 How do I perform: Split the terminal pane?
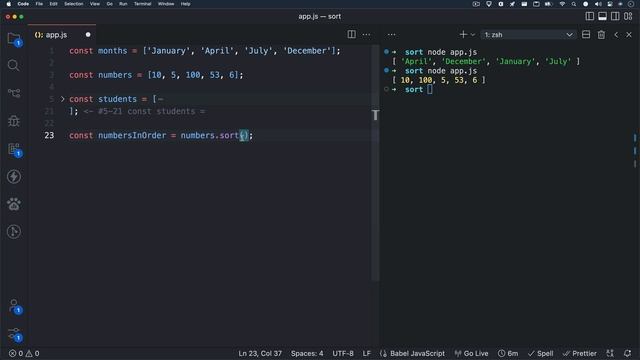[586, 35]
